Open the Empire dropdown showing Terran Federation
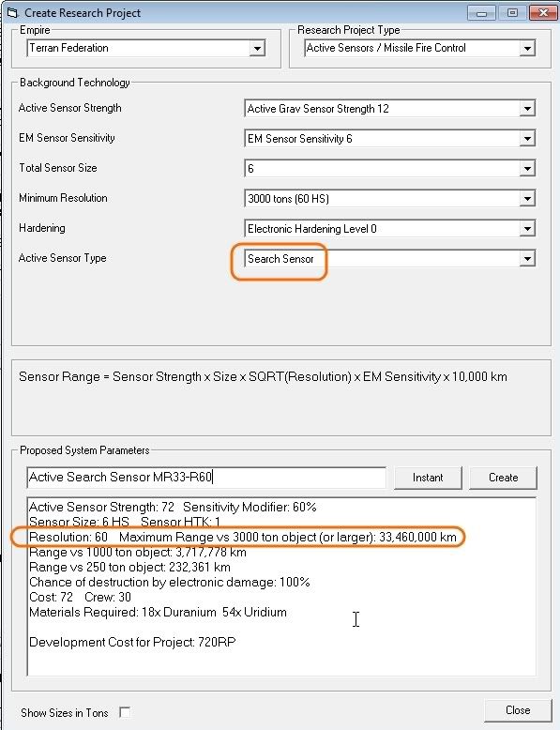This screenshot has height=730, width=560. pyautogui.click(x=146, y=48)
